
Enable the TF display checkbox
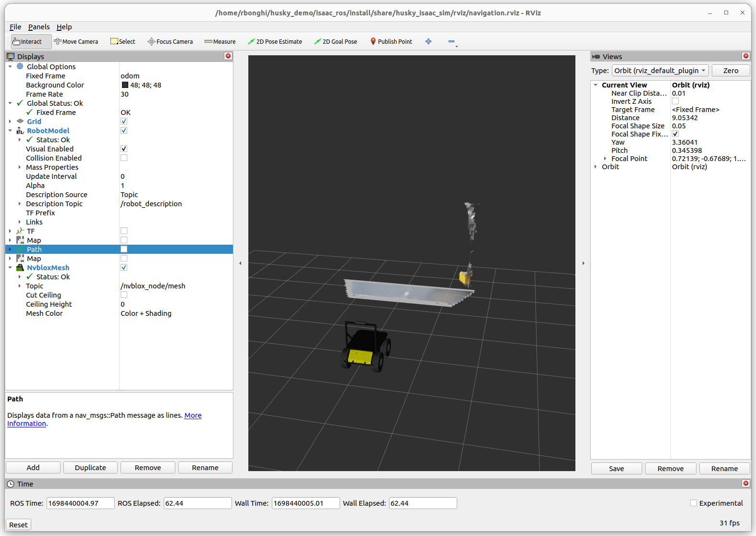(x=124, y=231)
